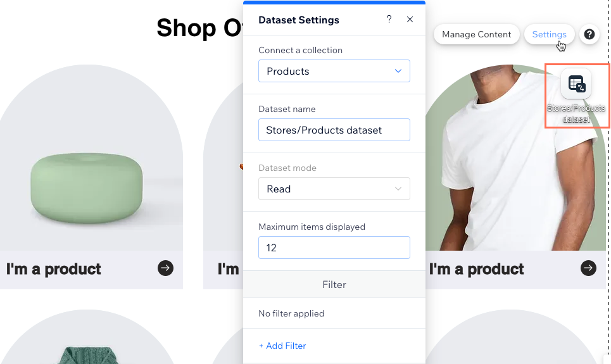611x364 pixels.
Task: Select the white t-shirt product image
Action: click(515, 158)
